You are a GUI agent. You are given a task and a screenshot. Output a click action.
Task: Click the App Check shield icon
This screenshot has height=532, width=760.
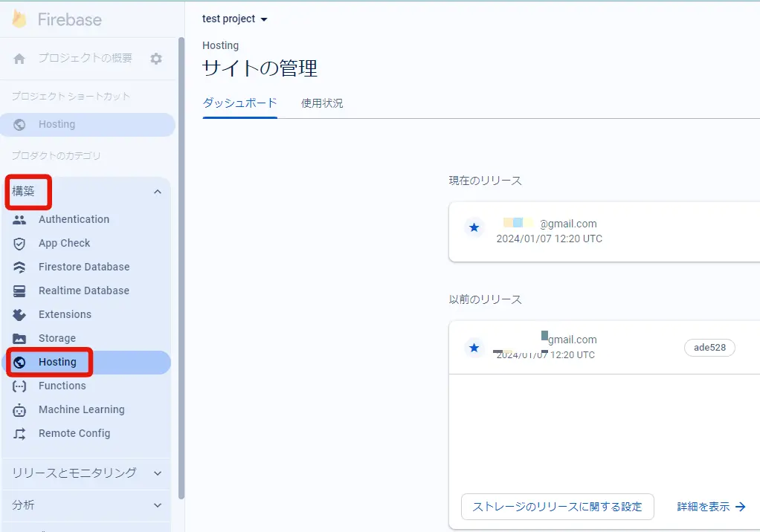click(x=19, y=243)
